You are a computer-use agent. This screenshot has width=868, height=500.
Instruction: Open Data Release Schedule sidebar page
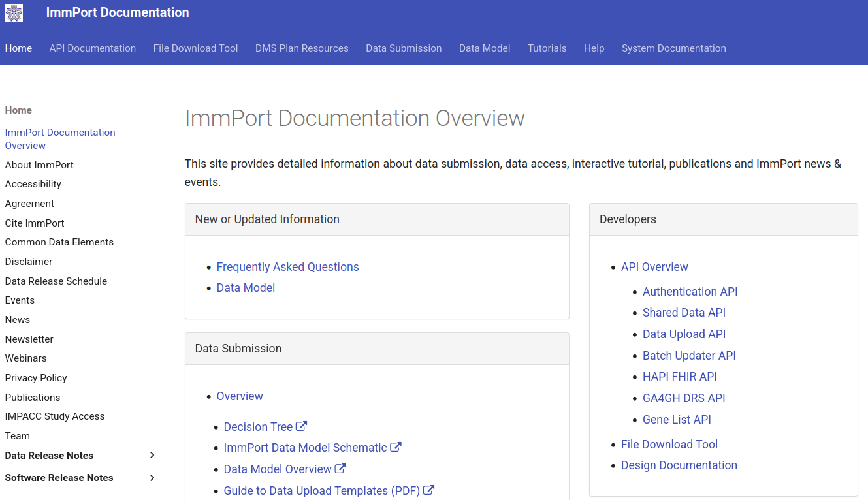pyautogui.click(x=56, y=281)
